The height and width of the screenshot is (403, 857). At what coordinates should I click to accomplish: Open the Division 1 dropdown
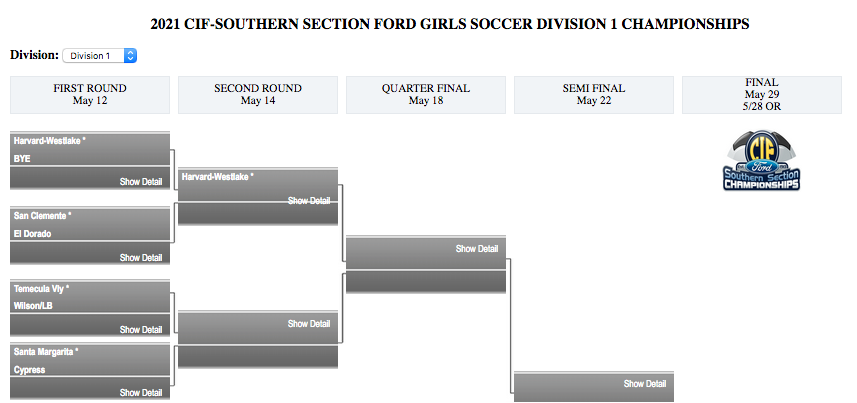99,56
